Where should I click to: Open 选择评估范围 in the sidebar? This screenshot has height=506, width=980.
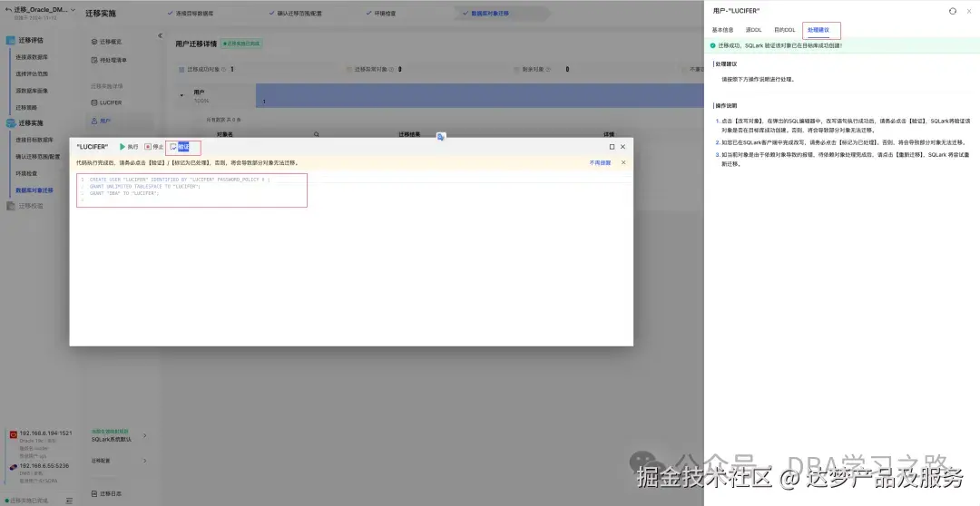coord(32,73)
